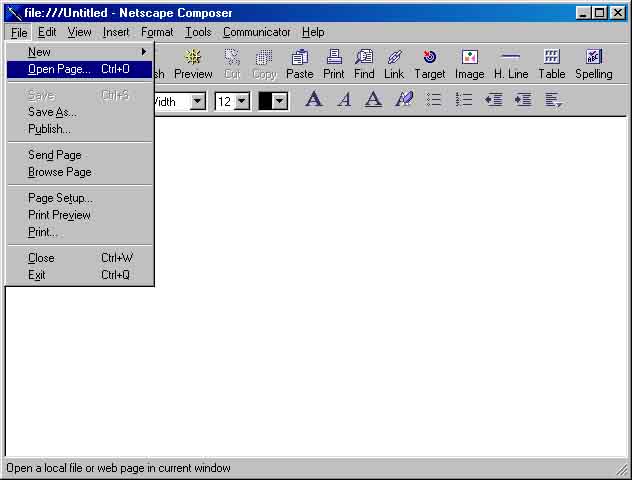This screenshot has width=632, height=480.
Task: Insert a Target anchor from the toolbar
Action: click(430, 64)
